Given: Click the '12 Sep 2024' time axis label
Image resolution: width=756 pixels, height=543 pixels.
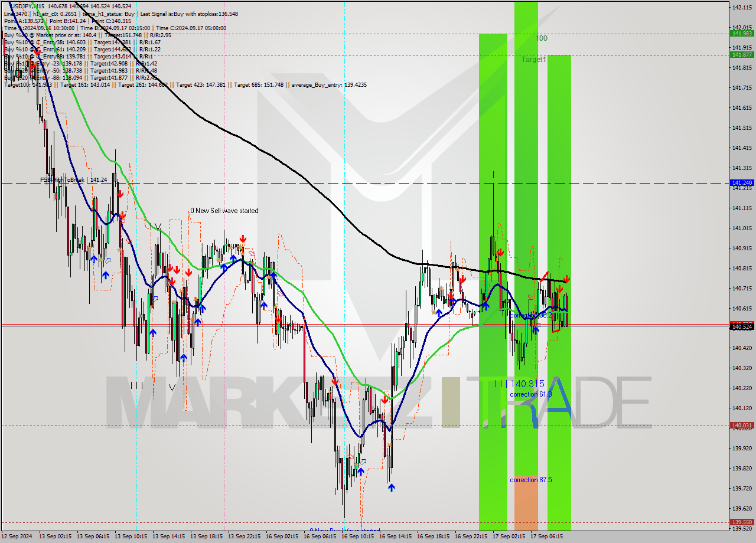Looking at the screenshot, I should point(17,537).
